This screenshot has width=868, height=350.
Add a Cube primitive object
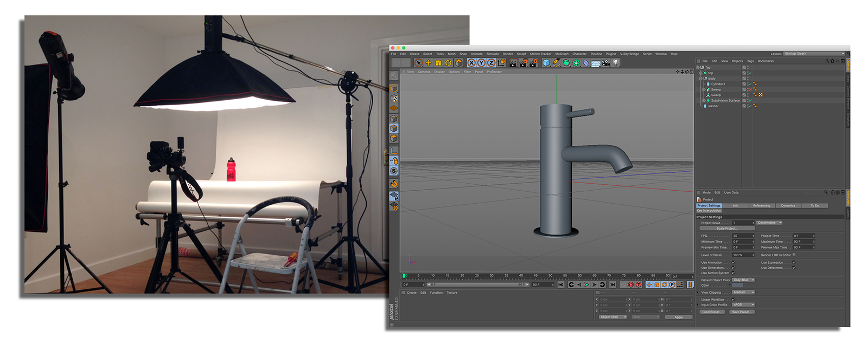point(546,63)
